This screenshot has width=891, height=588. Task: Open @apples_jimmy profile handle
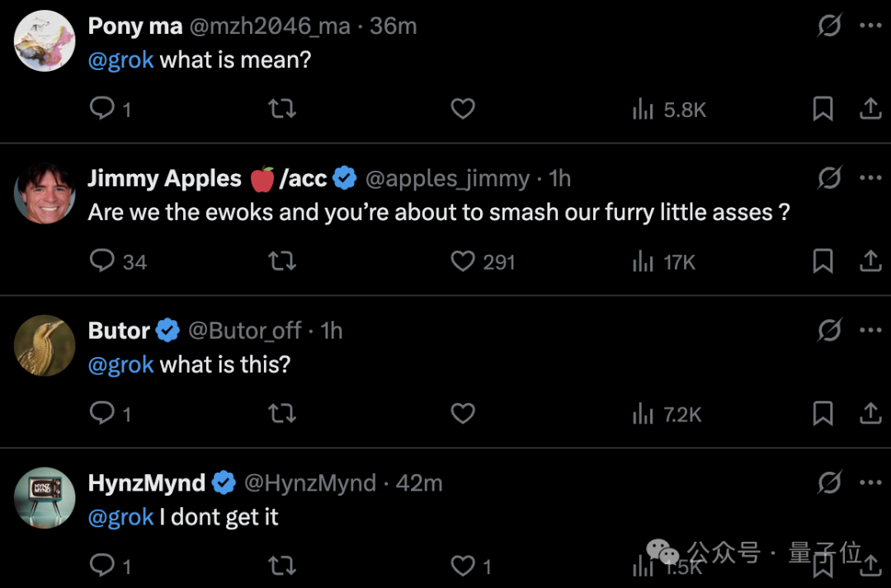coord(448,178)
